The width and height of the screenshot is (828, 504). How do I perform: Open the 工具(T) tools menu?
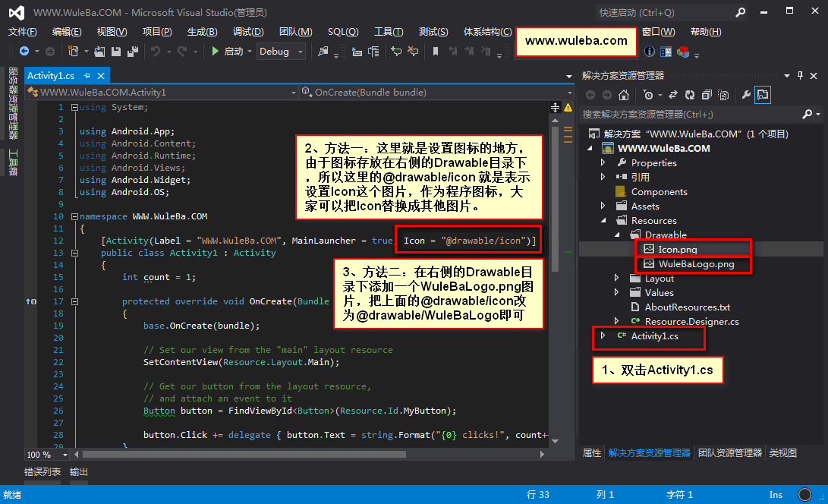click(389, 32)
